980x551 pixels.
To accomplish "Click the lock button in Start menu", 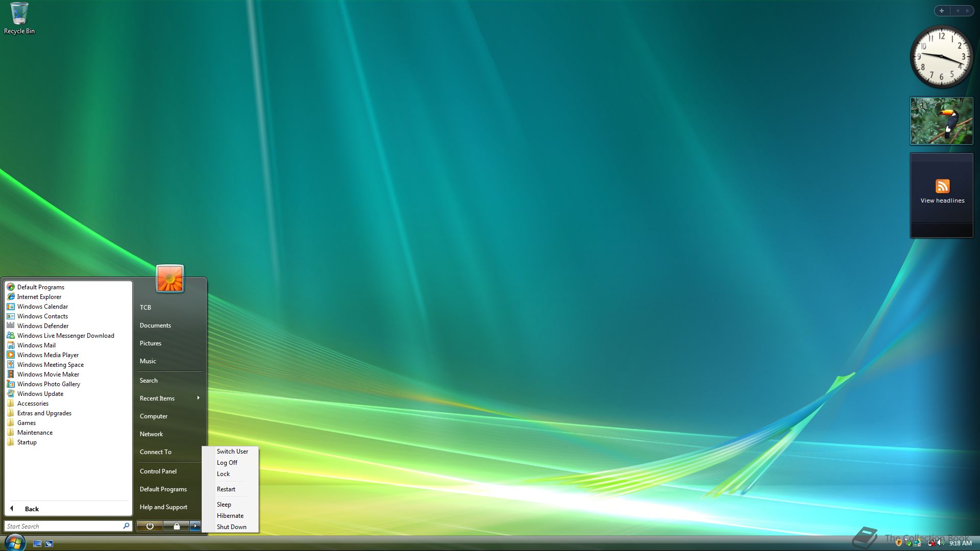I will 177,526.
